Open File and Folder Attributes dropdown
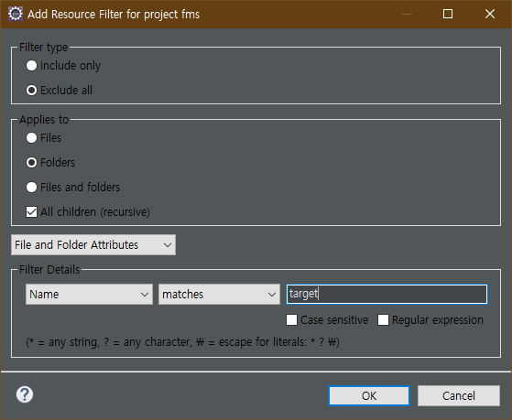Image resolution: width=512 pixels, height=420 pixels. (93, 244)
